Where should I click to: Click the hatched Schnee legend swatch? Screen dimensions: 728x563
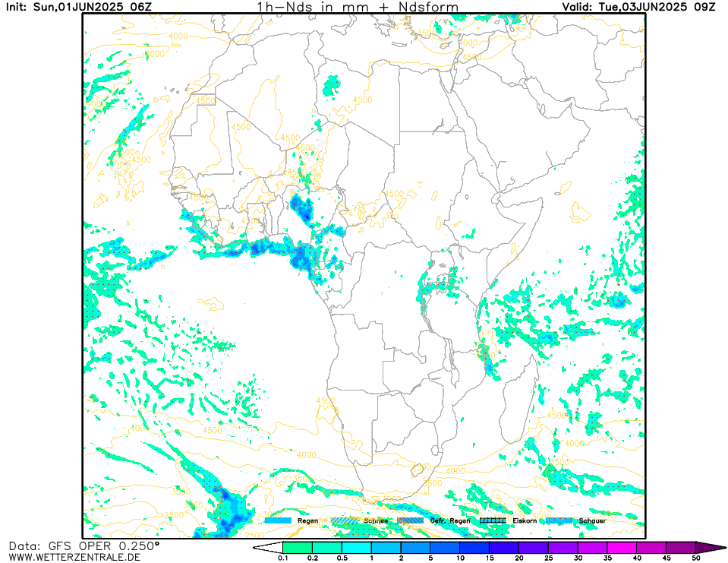click(345, 520)
